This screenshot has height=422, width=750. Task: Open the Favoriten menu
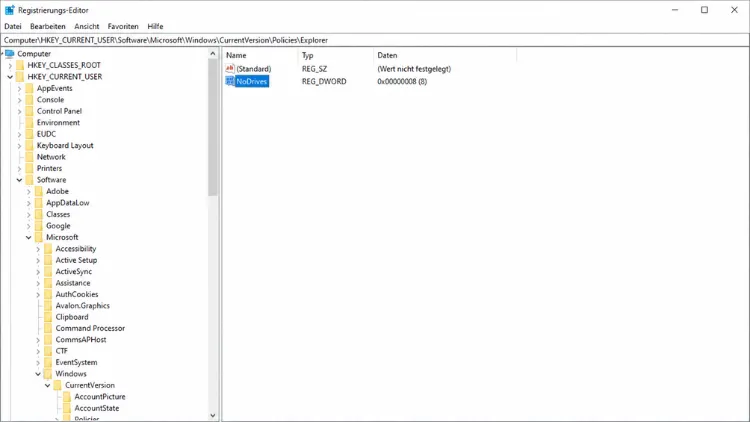coord(123,26)
